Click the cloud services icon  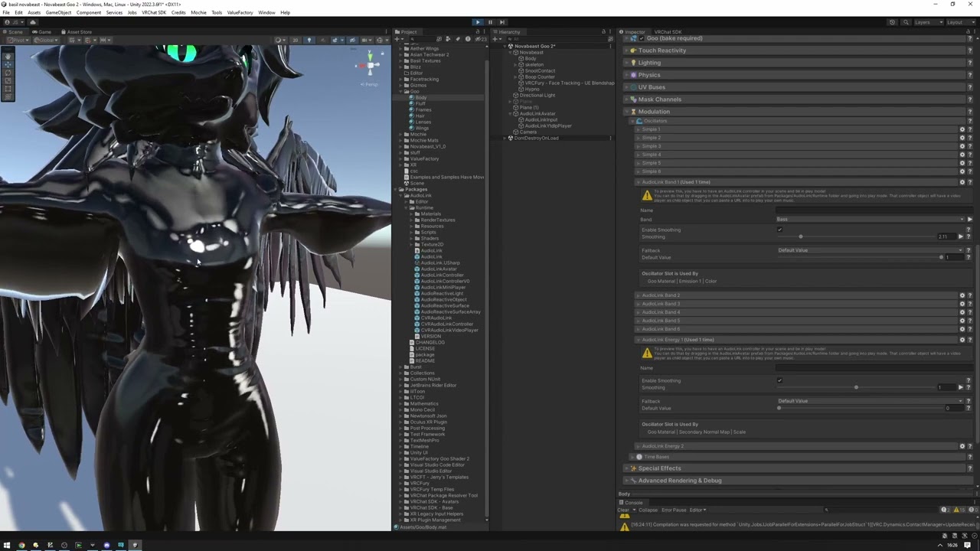(x=33, y=22)
